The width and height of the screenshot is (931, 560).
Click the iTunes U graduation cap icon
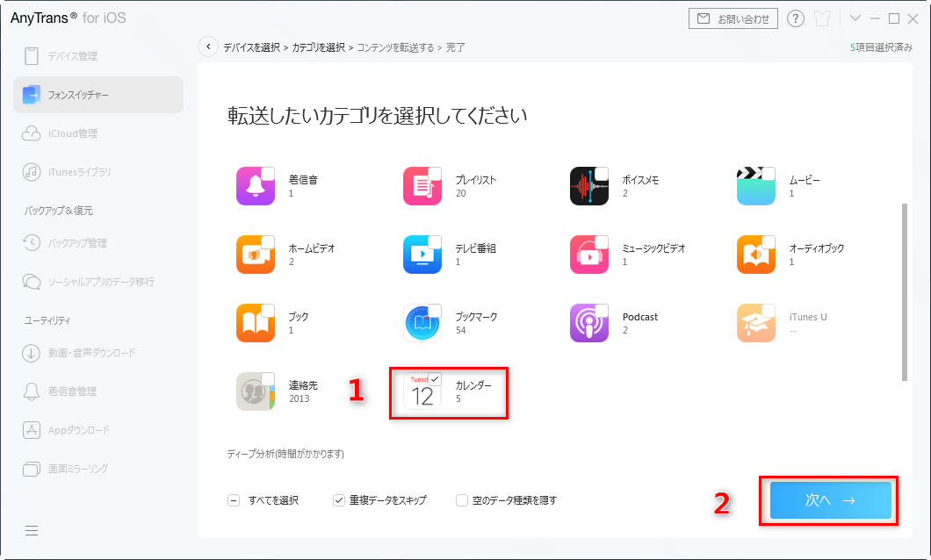pyautogui.click(x=756, y=323)
